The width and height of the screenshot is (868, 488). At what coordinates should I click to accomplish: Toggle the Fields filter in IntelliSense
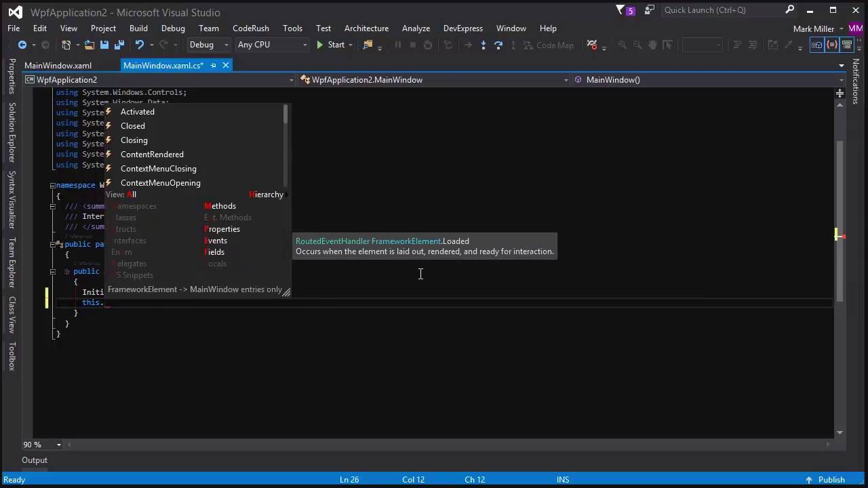tap(214, 252)
